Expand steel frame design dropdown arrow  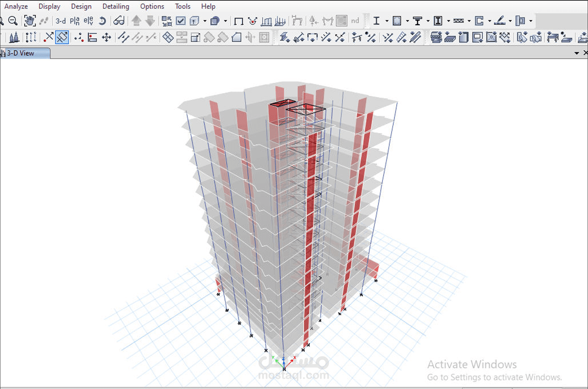387,21
